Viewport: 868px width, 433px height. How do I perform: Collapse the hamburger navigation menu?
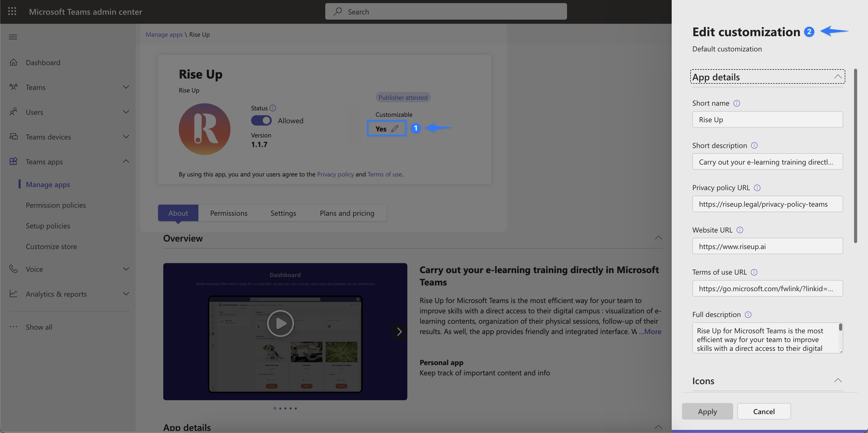pos(13,37)
